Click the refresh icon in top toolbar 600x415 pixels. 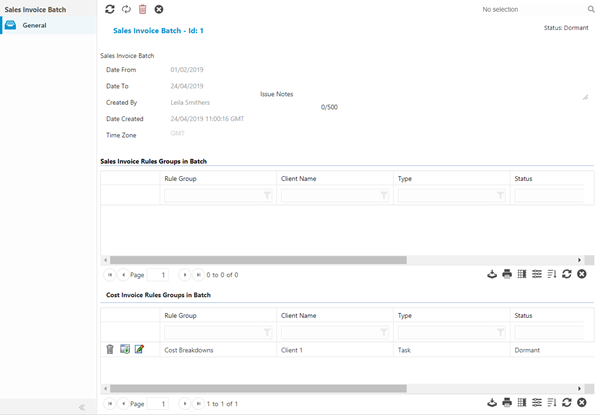click(110, 9)
